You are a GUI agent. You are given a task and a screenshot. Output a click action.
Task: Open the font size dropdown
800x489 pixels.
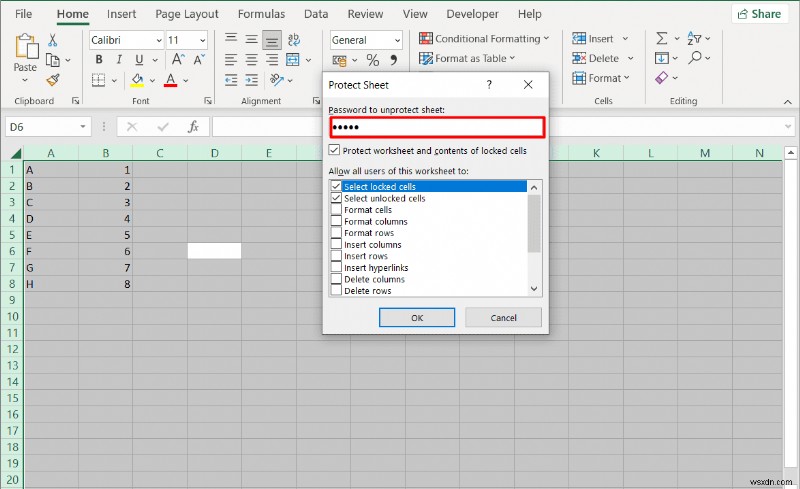[203, 40]
